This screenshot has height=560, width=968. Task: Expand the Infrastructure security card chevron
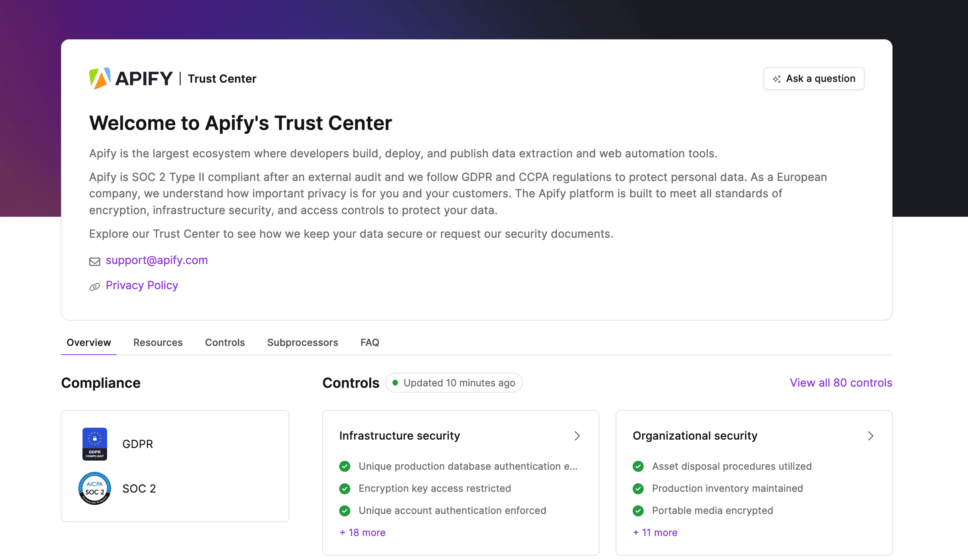pos(577,436)
